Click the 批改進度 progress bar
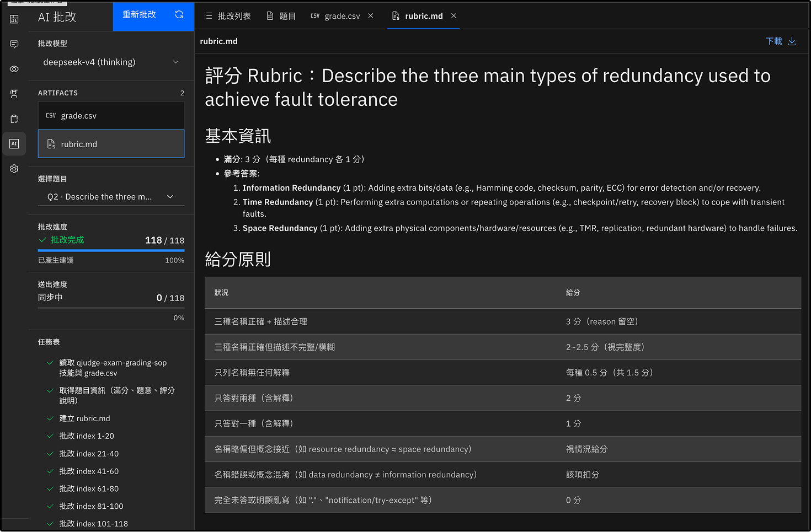 tap(111, 250)
